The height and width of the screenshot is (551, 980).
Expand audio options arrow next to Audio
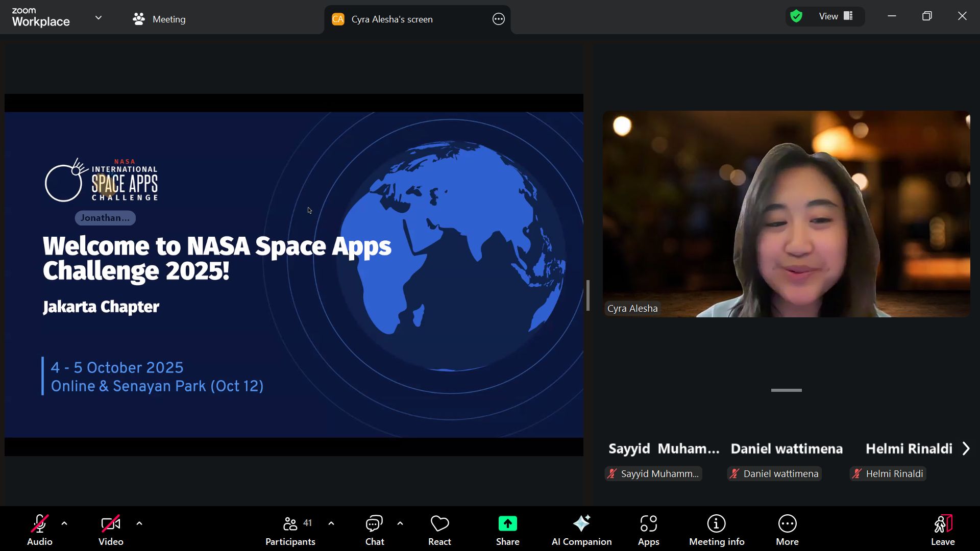click(x=64, y=523)
